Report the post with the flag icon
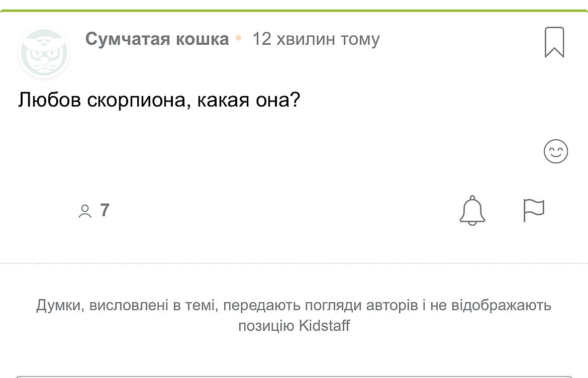The width and height of the screenshot is (588, 378). pos(534,211)
